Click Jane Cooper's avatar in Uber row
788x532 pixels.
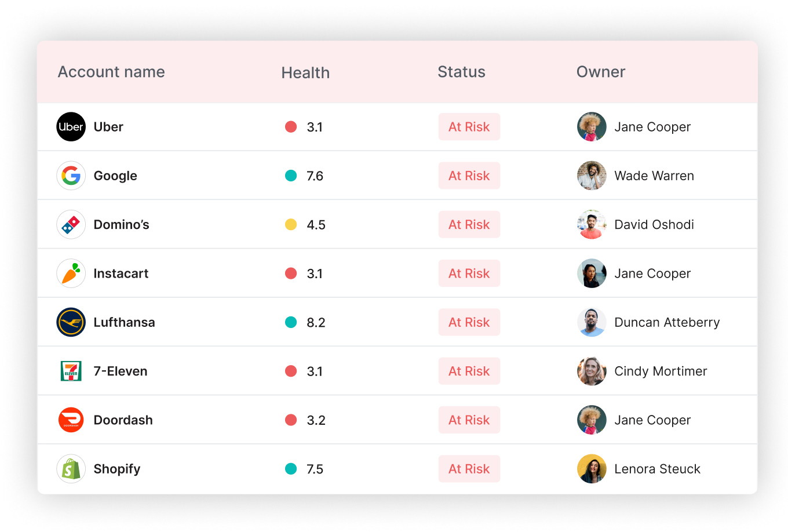point(592,127)
